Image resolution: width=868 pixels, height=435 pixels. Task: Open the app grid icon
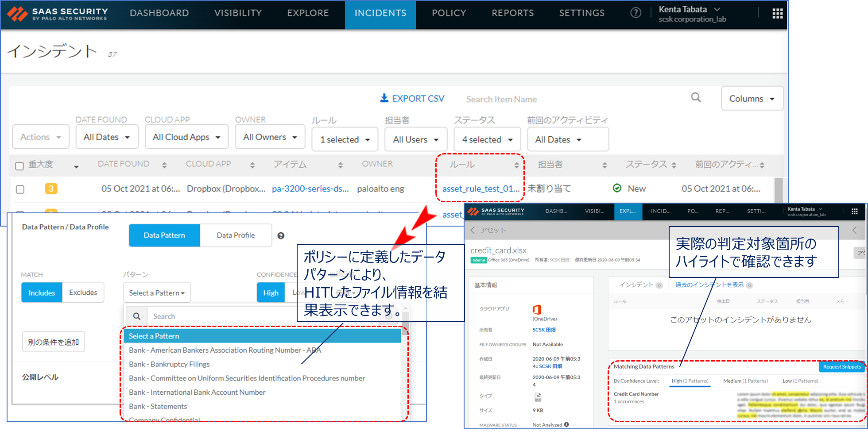[777, 13]
